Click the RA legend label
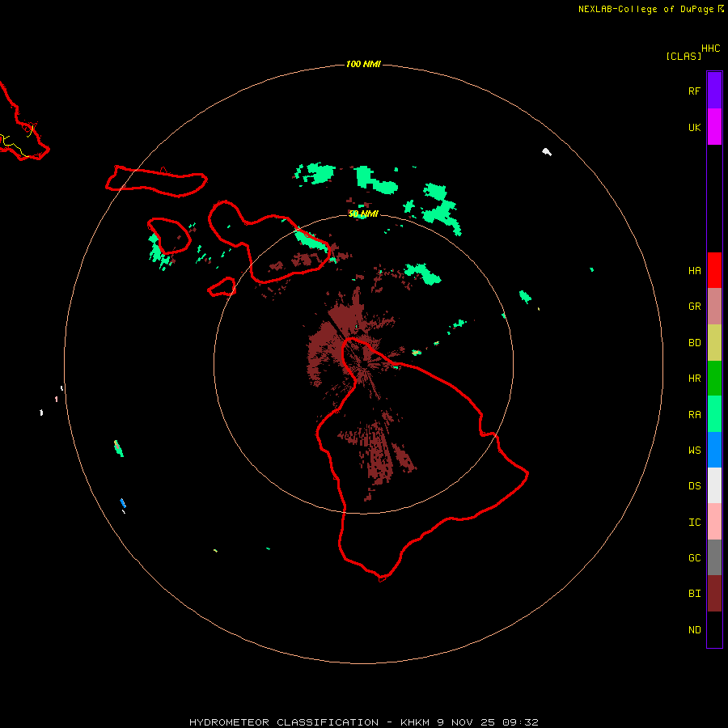This screenshot has height=728, width=728. point(694,415)
